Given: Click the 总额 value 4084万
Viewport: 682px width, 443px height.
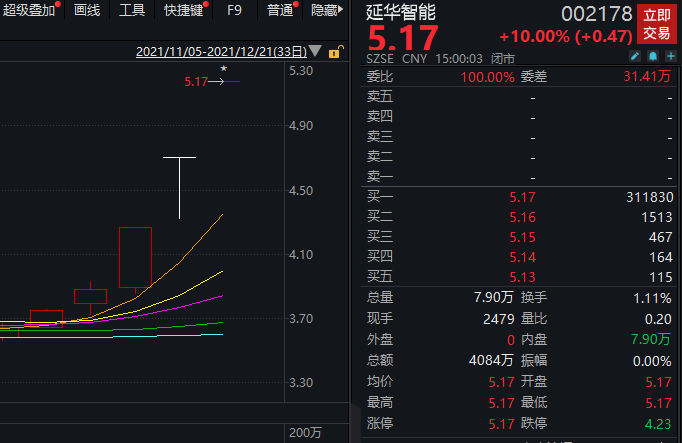Looking at the screenshot, I should coord(491,360).
